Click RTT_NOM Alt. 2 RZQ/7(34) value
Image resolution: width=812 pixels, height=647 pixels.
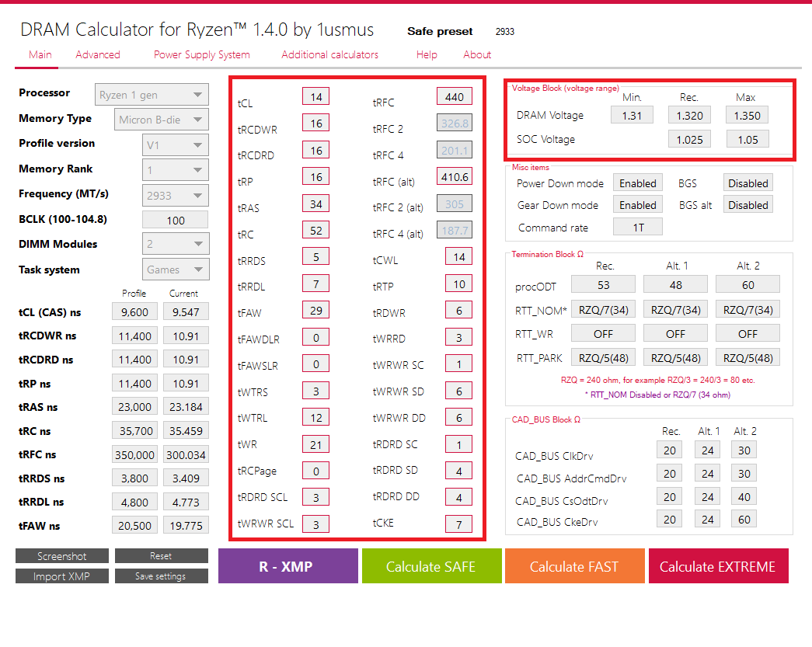click(748, 310)
